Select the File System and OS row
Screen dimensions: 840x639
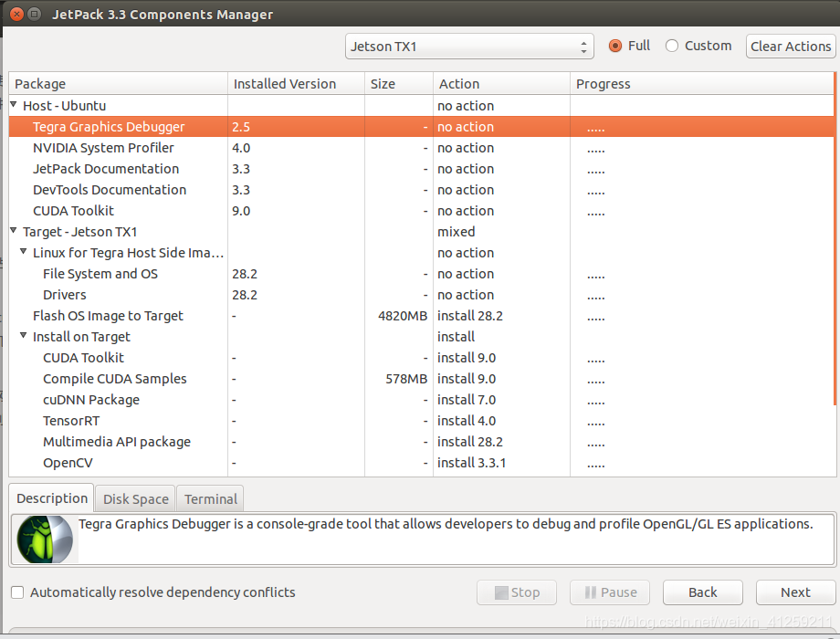pyautogui.click(x=421, y=274)
